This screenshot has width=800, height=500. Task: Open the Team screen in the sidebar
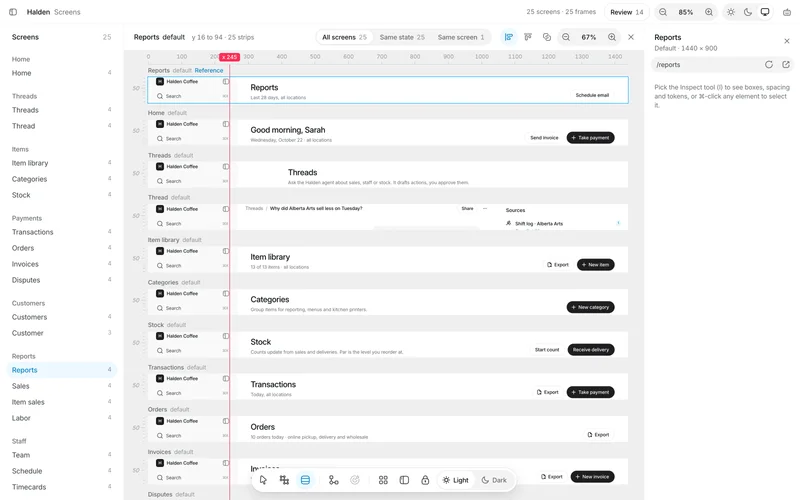tap(61, 455)
